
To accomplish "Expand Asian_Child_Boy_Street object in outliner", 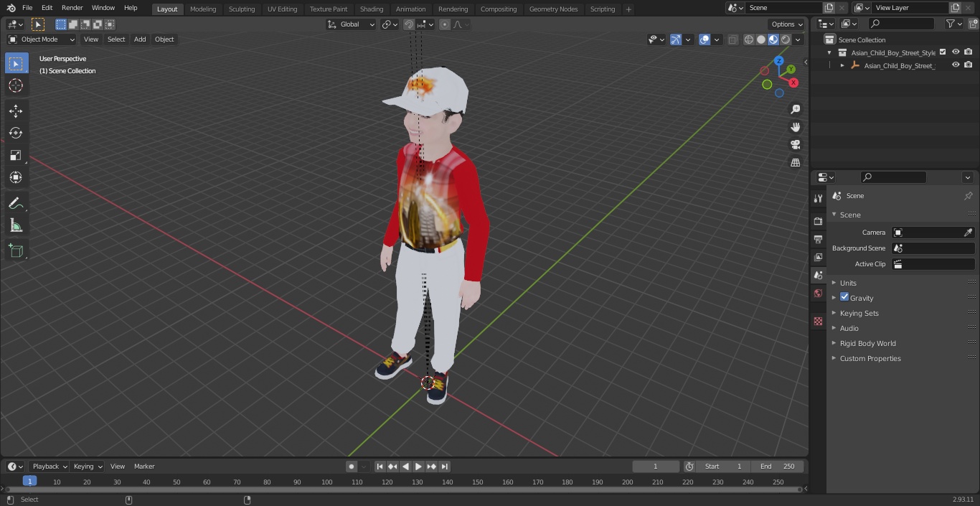I will [842, 65].
